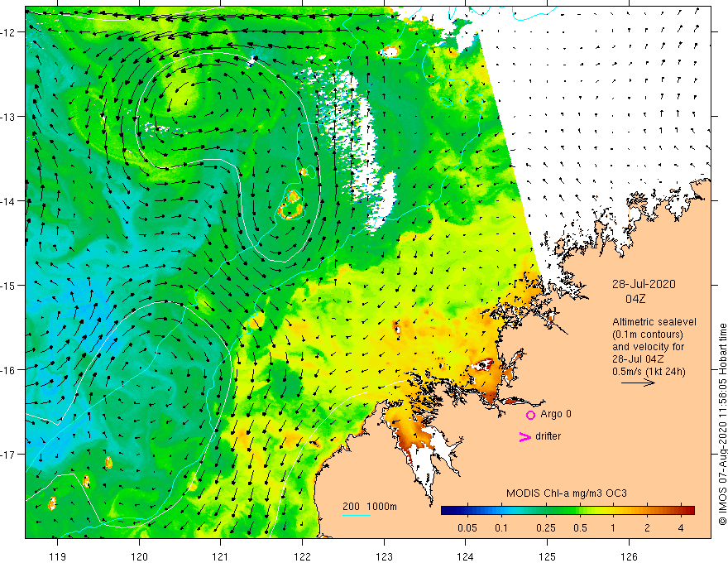The image size is (728, 563).
Task: Click the dark blue end of color bar
Action: pyautogui.click(x=447, y=510)
